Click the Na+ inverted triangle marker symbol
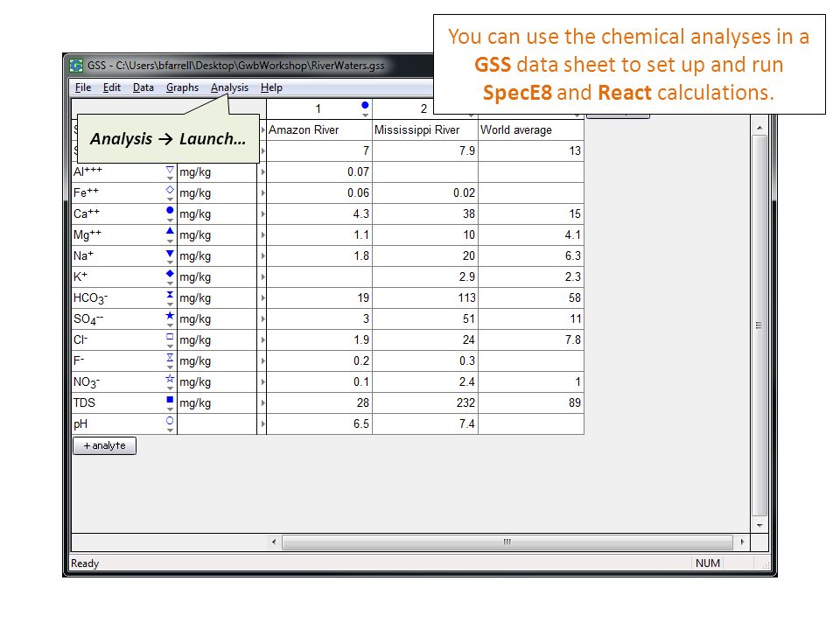 pos(170,253)
